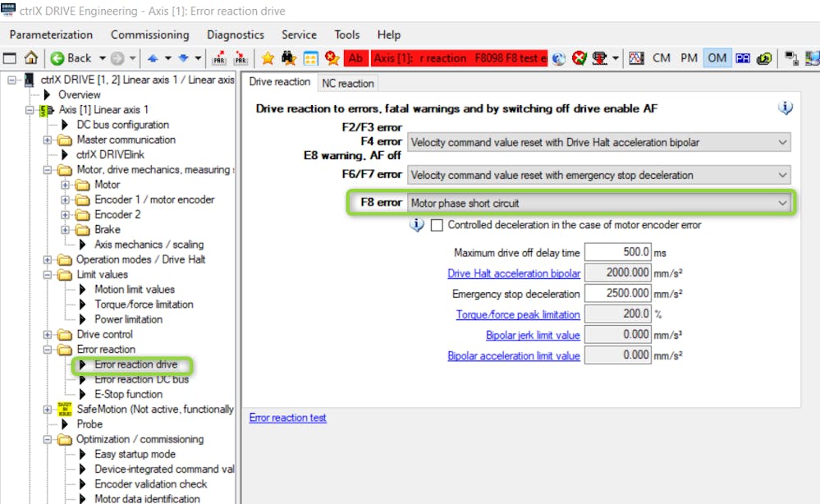Image resolution: width=820 pixels, height=504 pixels.
Task: Open the Bipolar acceleration limit value link
Action: (514, 356)
